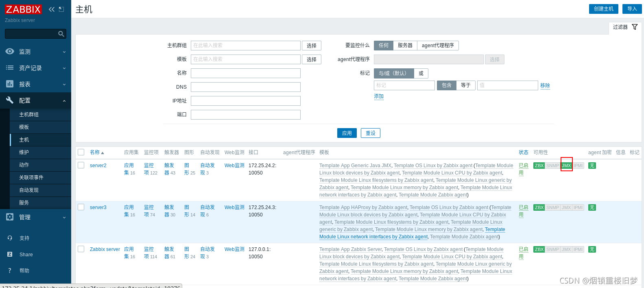Open 动作 submenu item
The width and height of the screenshot is (644, 288).
(40, 165)
